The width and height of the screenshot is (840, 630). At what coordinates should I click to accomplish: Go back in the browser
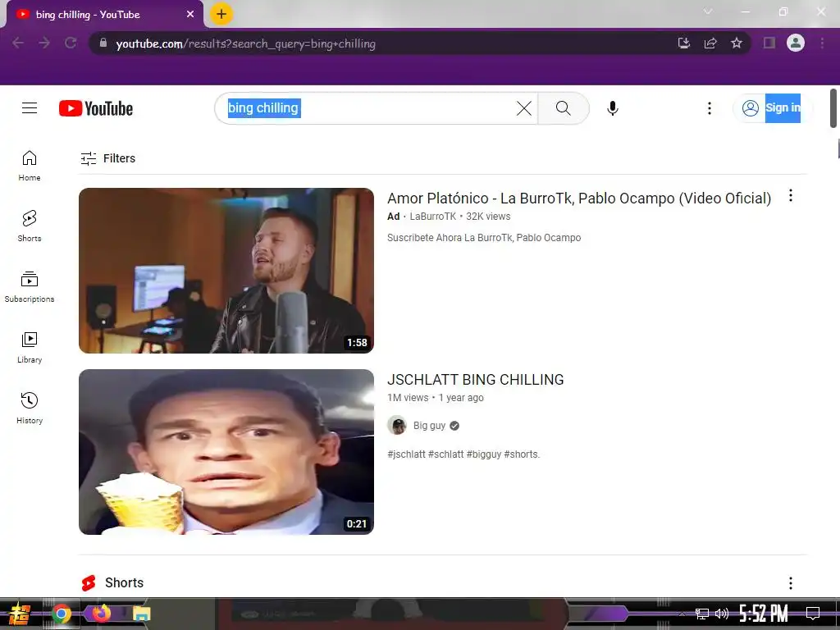tap(18, 43)
